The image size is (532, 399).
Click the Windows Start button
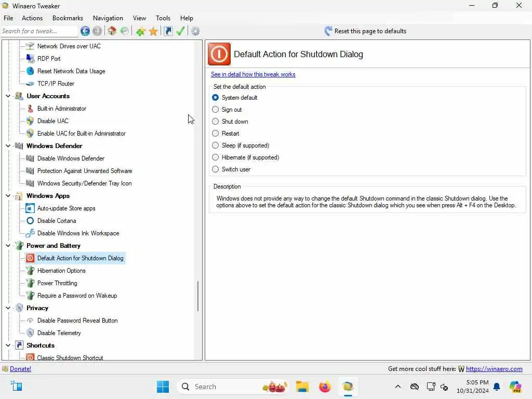tap(163, 387)
